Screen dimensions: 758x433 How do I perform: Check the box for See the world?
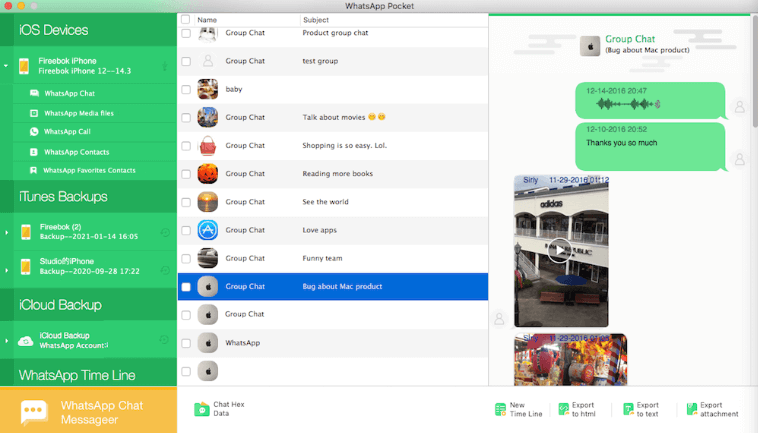186,202
